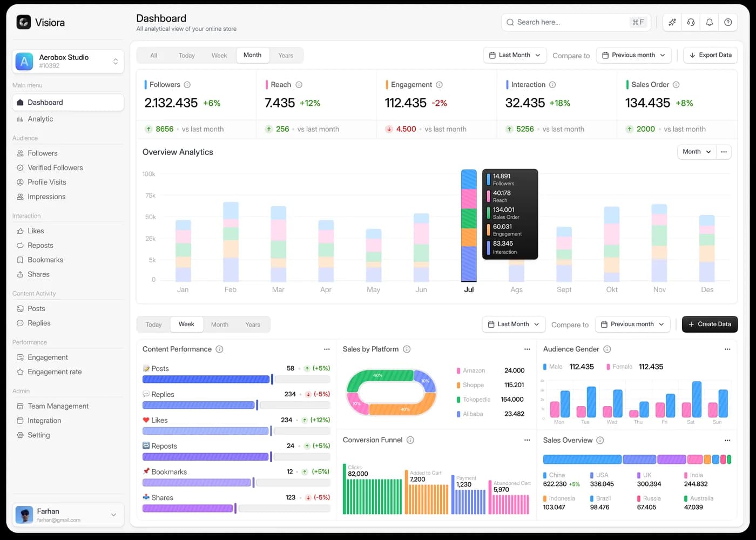The width and height of the screenshot is (756, 540).
Task: Select the All tab in top filter
Action: (154, 56)
